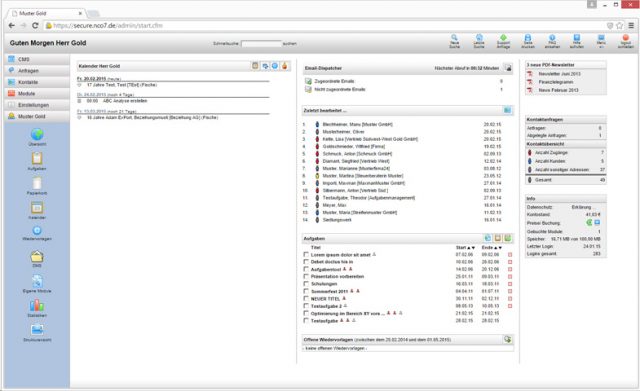Check the Lorem ipsum dolor sit amet task
This screenshot has width=640, height=391.
click(306, 254)
